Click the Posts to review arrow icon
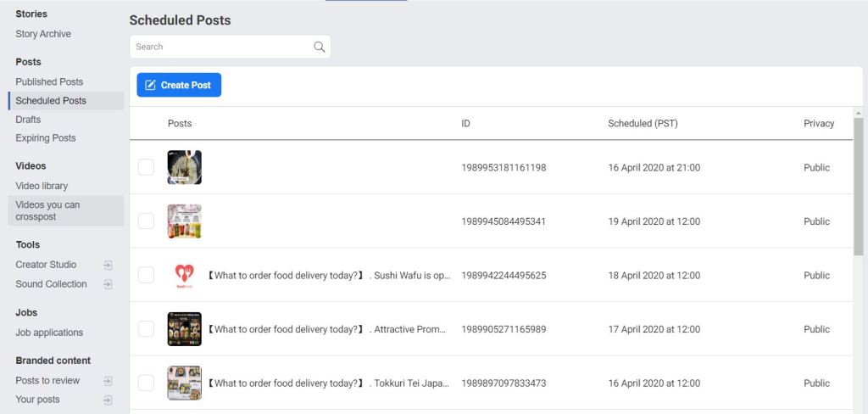The width and height of the screenshot is (868, 414). [108, 381]
